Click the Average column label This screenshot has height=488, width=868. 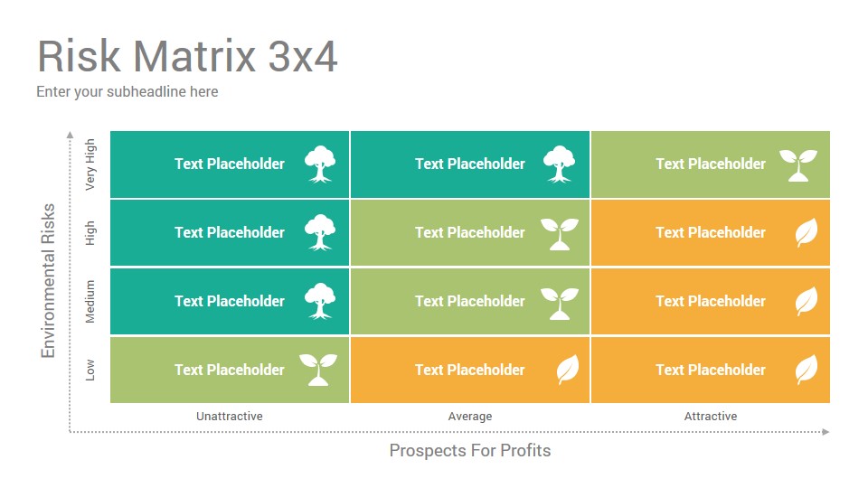(470, 417)
